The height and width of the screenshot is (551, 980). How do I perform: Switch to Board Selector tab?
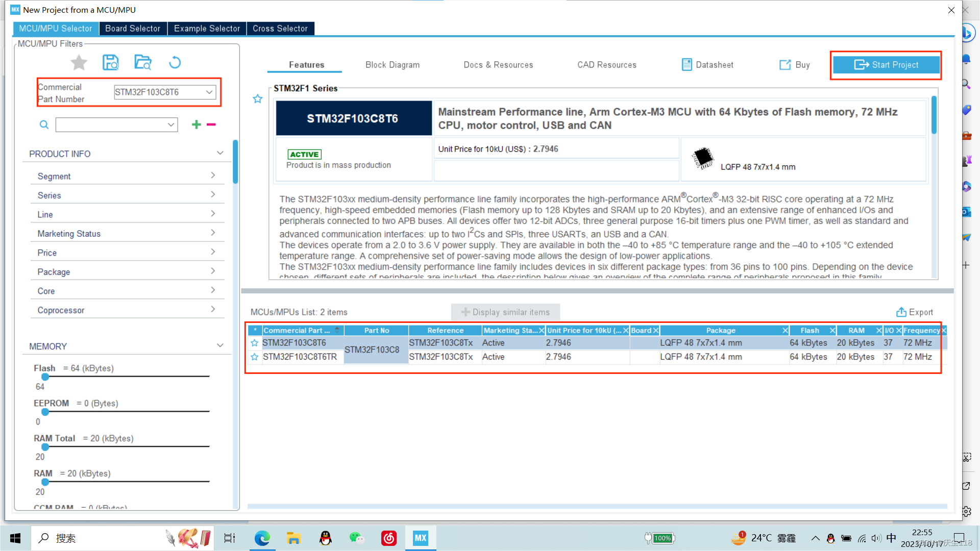(x=133, y=29)
